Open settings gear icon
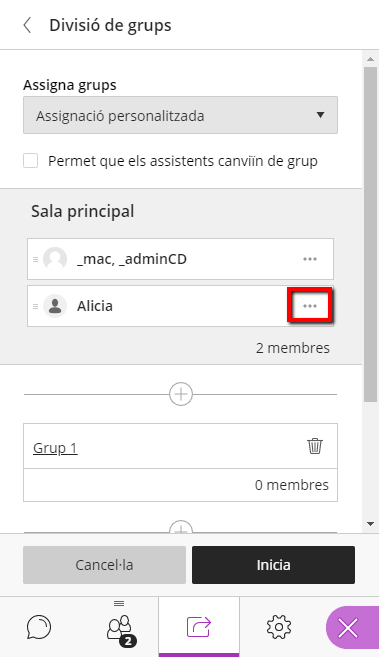The width and height of the screenshot is (379, 657). pyautogui.click(x=278, y=627)
